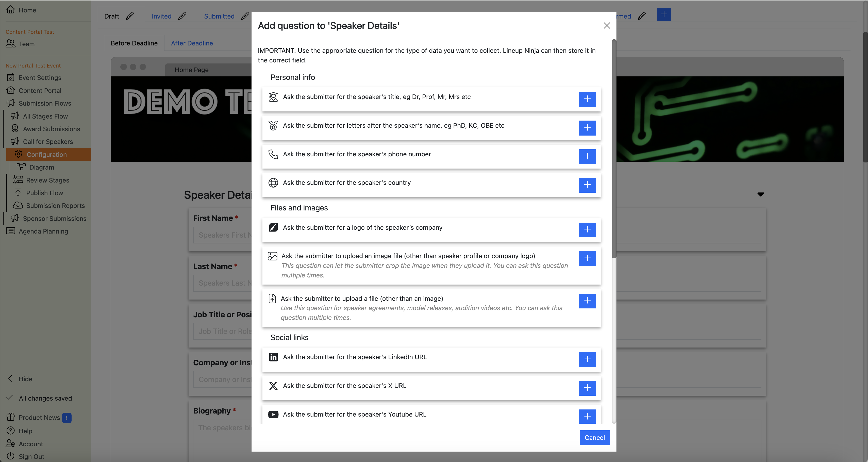Add the speaker's phone number question
The image size is (868, 462).
pos(587,156)
